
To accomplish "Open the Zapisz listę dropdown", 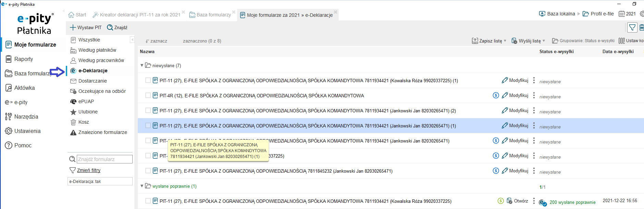I will coord(489,41).
